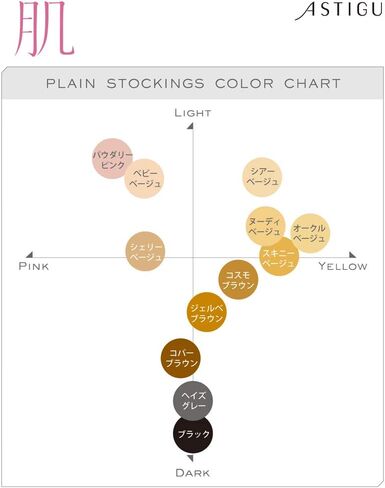Screen dimensions: 385x488
Task: Pick the ヌーディベージュ swatch
Action: pos(265,226)
